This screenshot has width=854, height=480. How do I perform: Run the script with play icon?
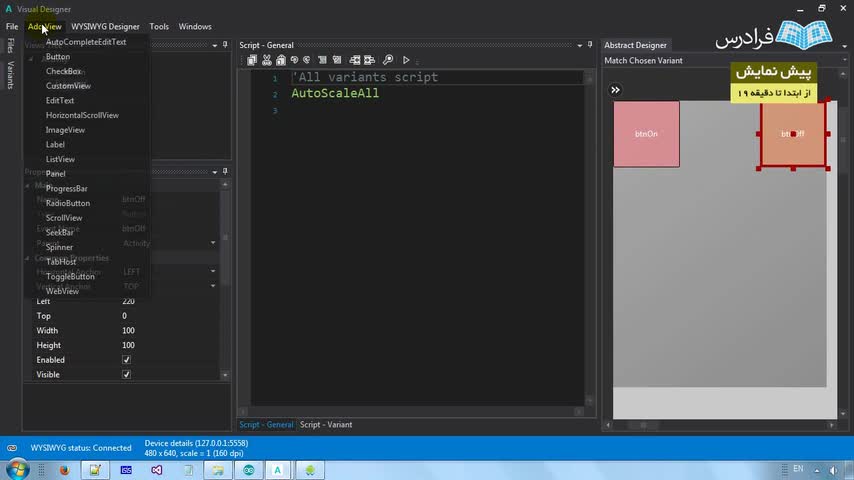(x=406, y=60)
